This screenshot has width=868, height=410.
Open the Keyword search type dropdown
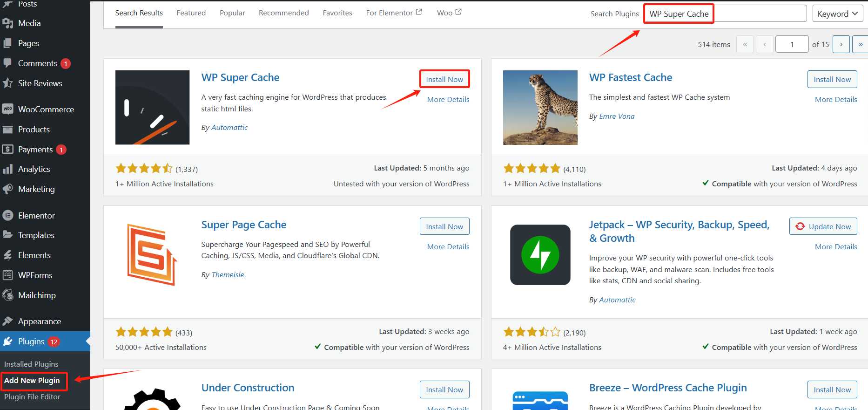tap(837, 14)
